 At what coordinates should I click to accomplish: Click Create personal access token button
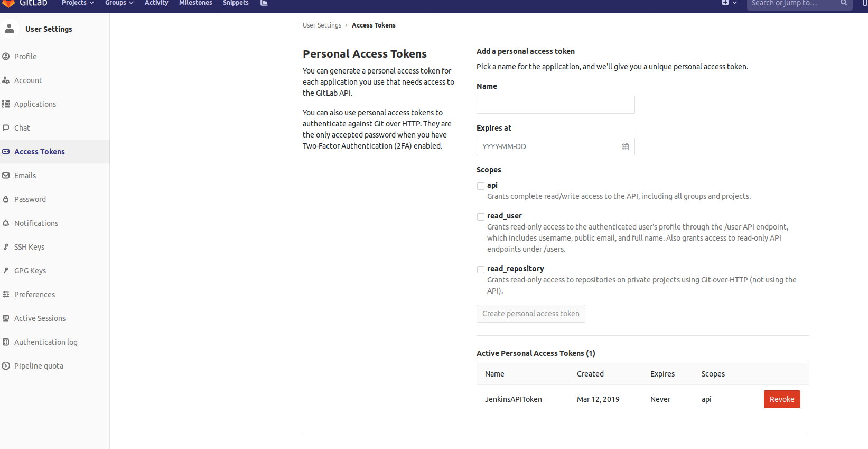tap(531, 314)
